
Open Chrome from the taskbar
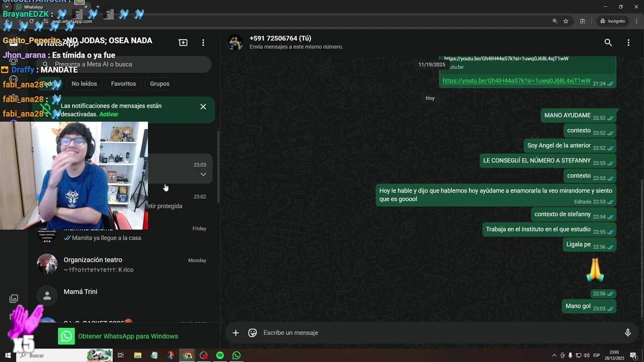[187, 355]
